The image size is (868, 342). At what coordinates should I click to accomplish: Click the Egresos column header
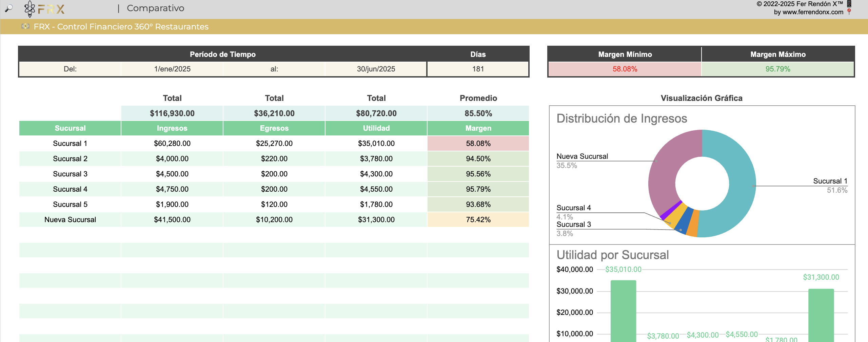(x=274, y=128)
